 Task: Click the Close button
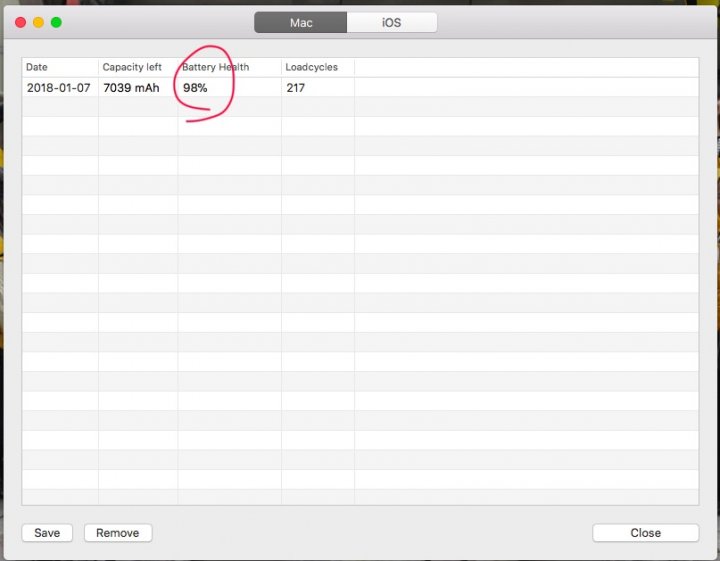pos(645,533)
